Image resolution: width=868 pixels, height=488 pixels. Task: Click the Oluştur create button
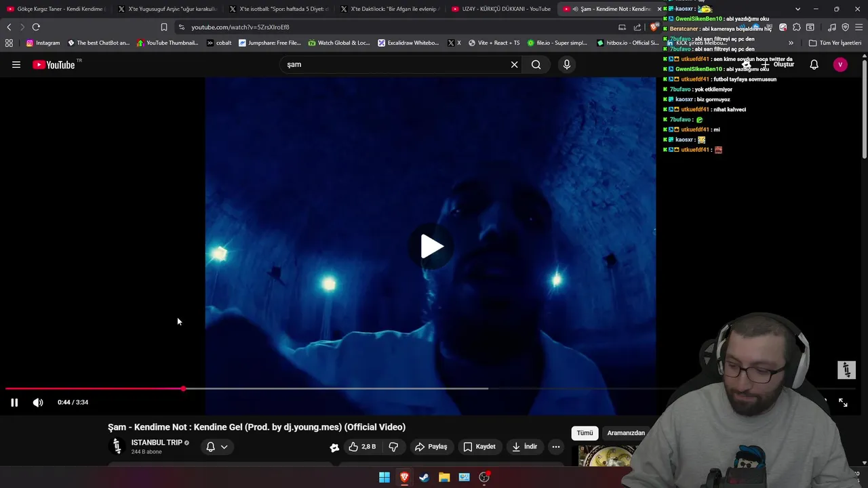(x=777, y=64)
